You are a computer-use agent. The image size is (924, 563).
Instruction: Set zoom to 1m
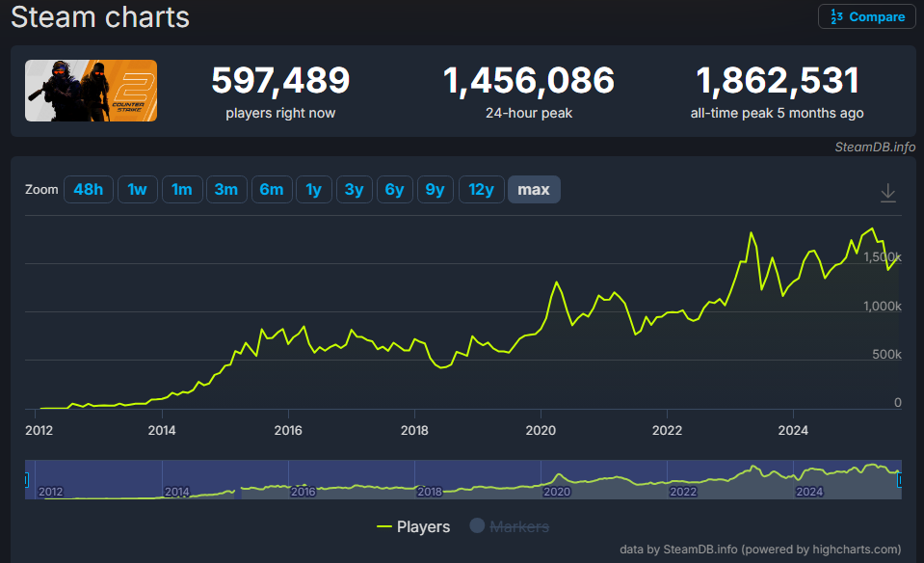point(182,189)
